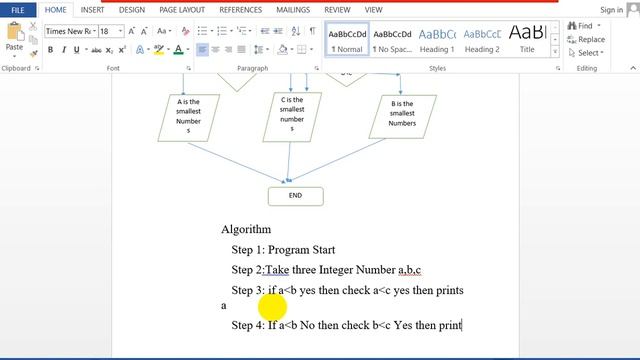The width and height of the screenshot is (640, 360).
Task: Open the Borders dropdown
Action: coord(312,50)
